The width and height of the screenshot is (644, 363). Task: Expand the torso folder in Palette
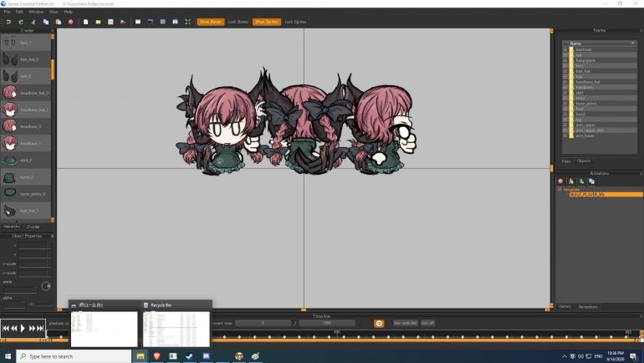click(565, 98)
